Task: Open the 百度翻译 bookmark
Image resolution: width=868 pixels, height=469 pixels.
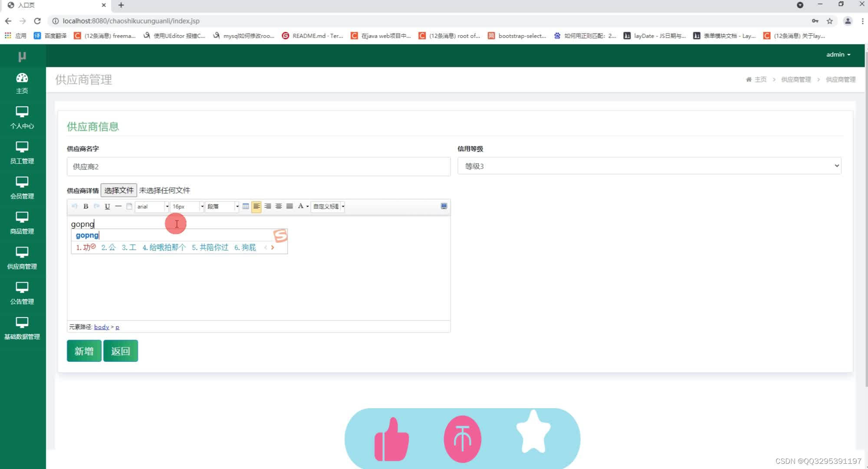Action: tap(50, 36)
